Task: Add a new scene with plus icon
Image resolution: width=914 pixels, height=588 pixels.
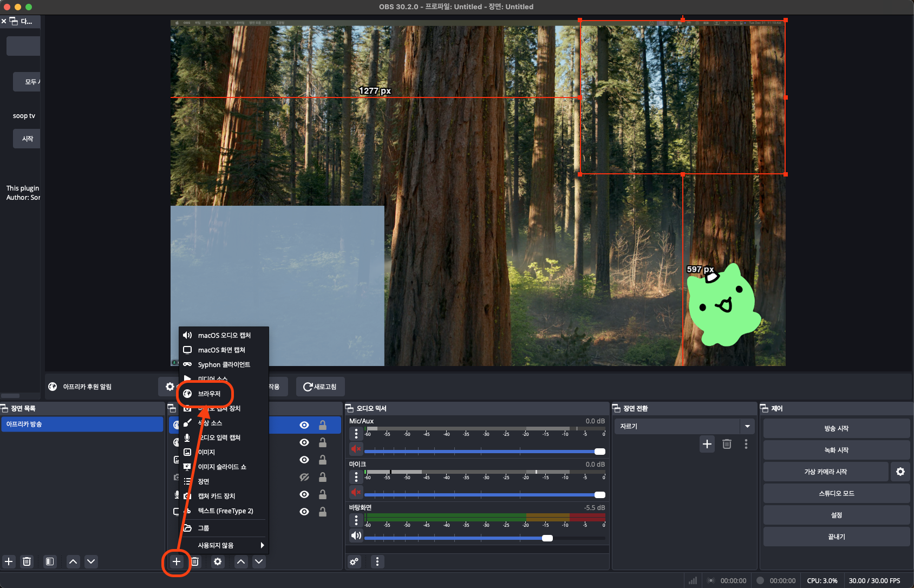Action: pyautogui.click(x=9, y=561)
